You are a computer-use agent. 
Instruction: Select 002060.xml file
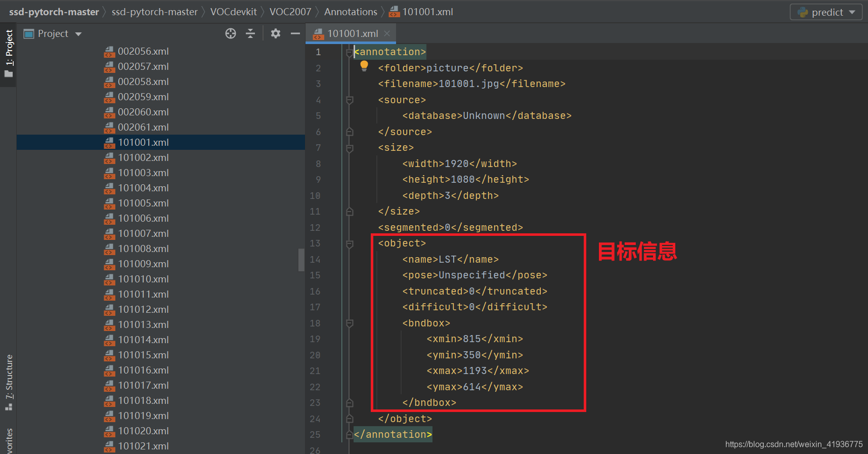[143, 112]
